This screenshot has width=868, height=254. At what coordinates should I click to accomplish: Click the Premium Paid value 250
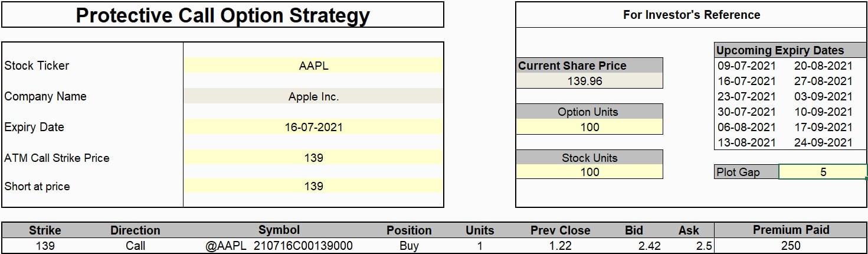tap(791, 246)
